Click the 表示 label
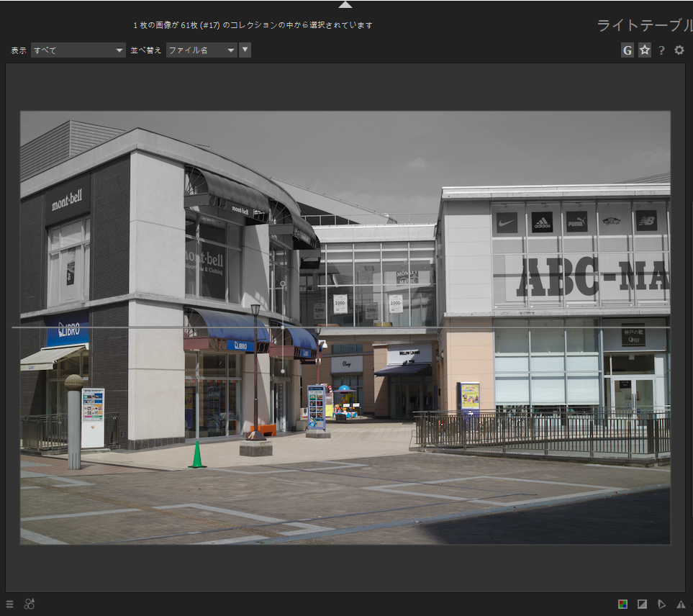This screenshot has height=616, width=693. tap(19, 50)
